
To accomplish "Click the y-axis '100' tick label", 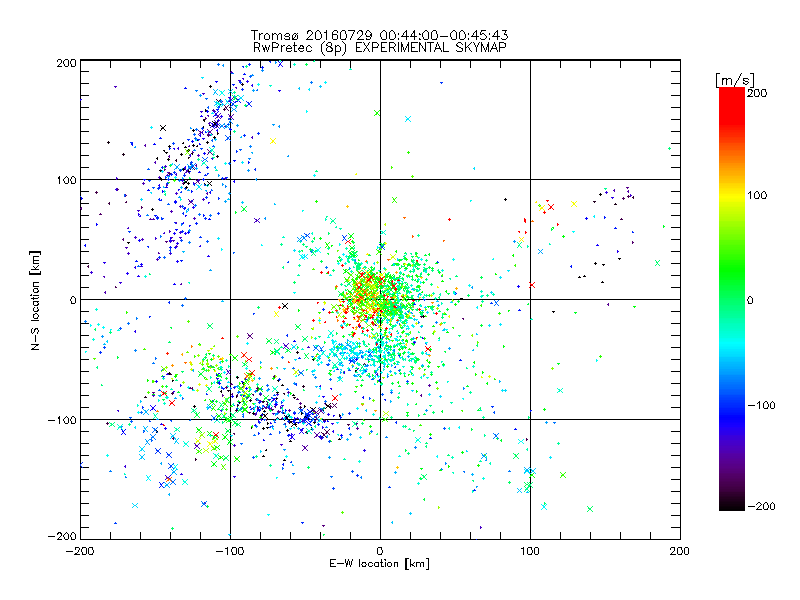I will click(66, 180).
